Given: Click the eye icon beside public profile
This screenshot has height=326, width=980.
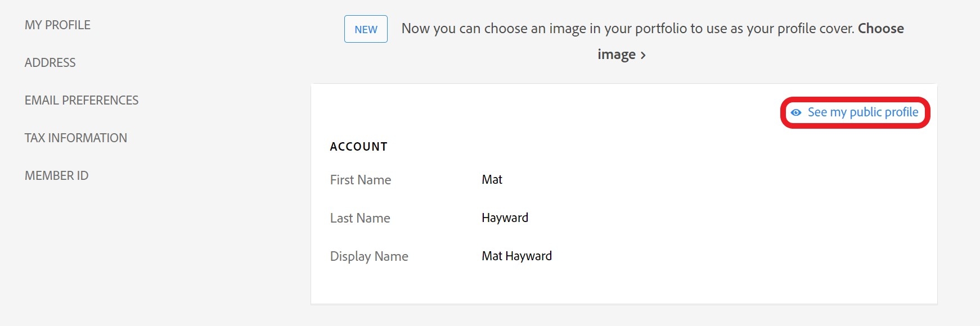Looking at the screenshot, I should (795, 112).
